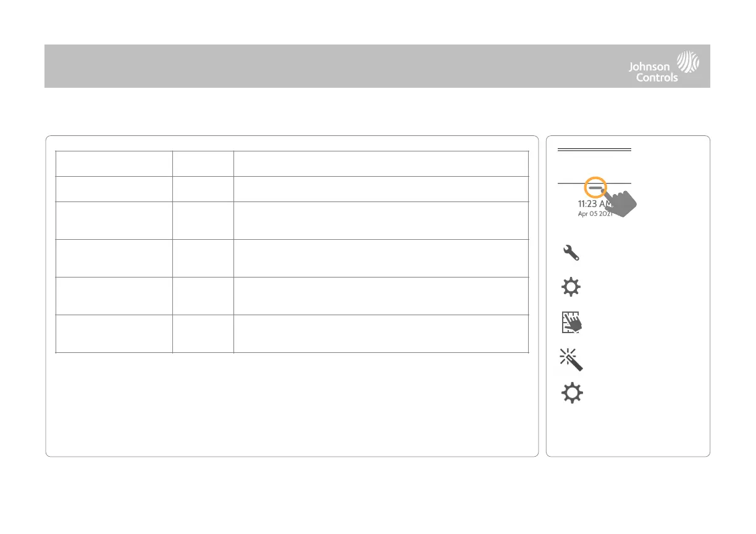Click the narrow middle cell in the bottom table row
The width and height of the screenshot is (756, 534).
point(203,334)
